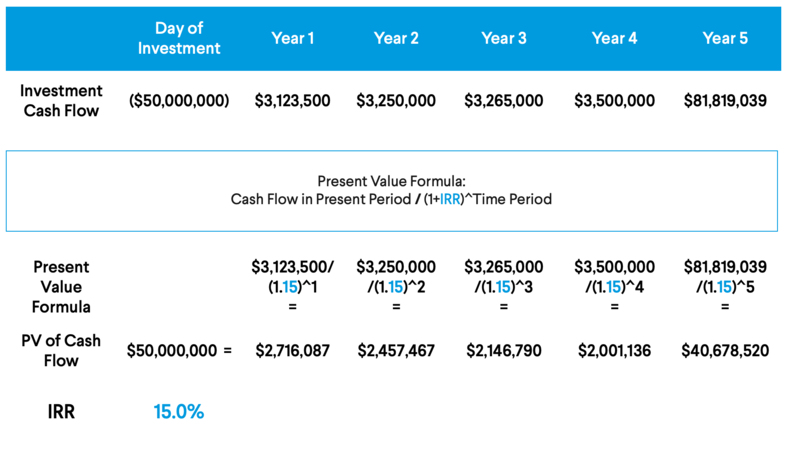The height and width of the screenshot is (450, 800).
Task: Click the $2,716,087 PV value
Action: point(292,351)
